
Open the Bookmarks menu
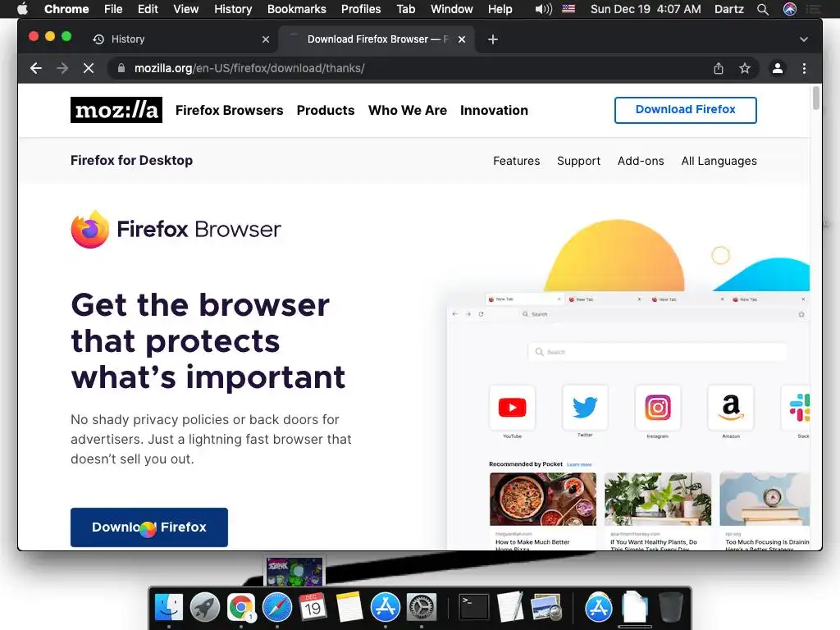[297, 9]
